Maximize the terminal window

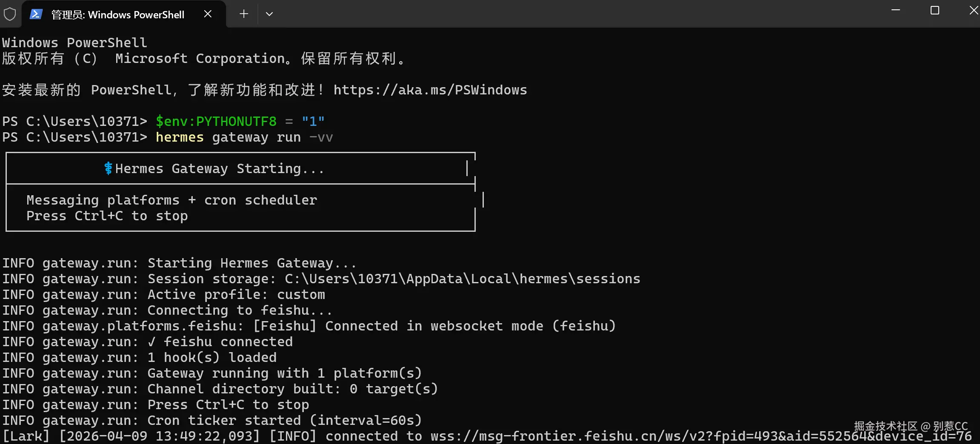tap(935, 10)
